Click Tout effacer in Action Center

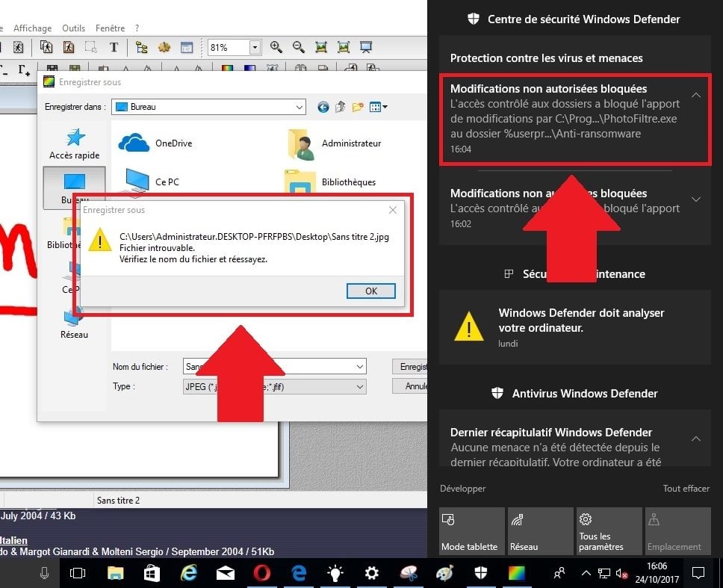686,489
